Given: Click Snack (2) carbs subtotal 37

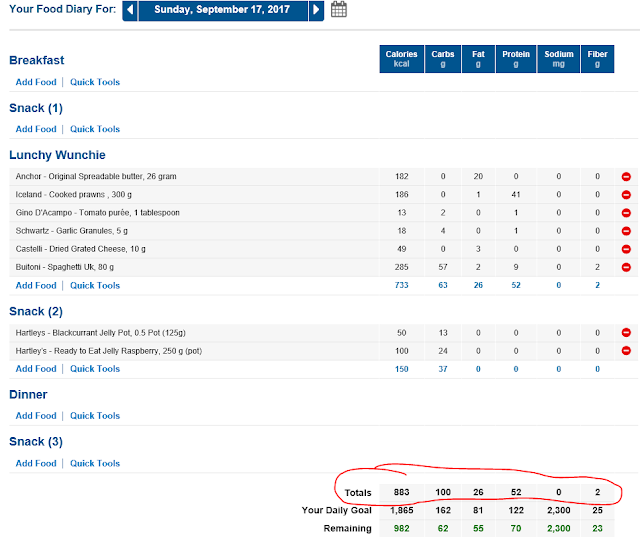Looking at the screenshot, I should click(443, 369).
